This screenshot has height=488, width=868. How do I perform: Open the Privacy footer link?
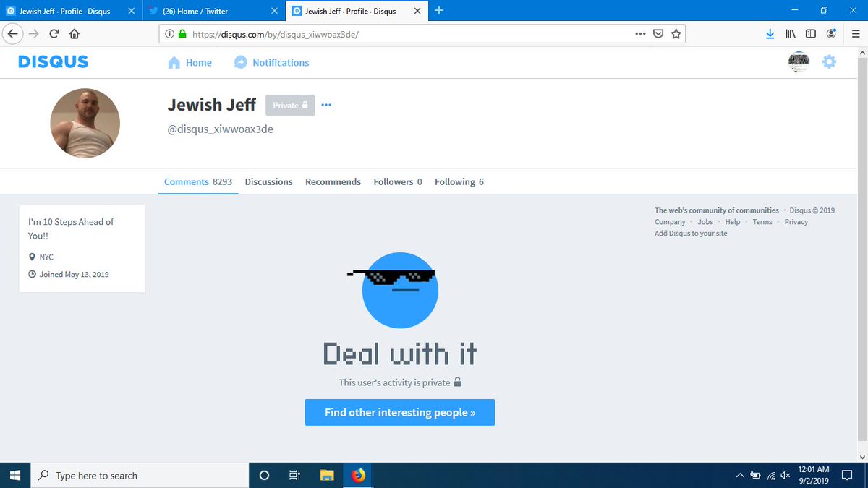(796, 222)
